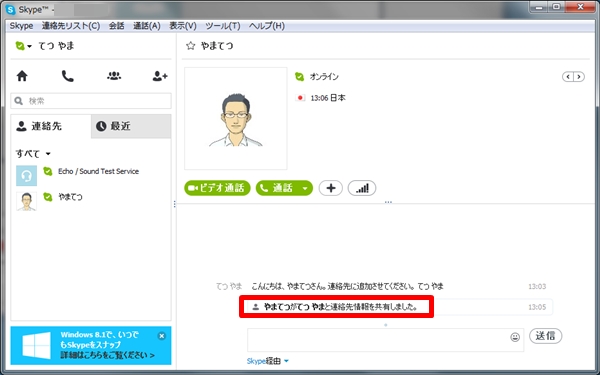Click the search magnifier icon
Image resolution: width=600 pixels, height=375 pixels.
[x=18, y=101]
